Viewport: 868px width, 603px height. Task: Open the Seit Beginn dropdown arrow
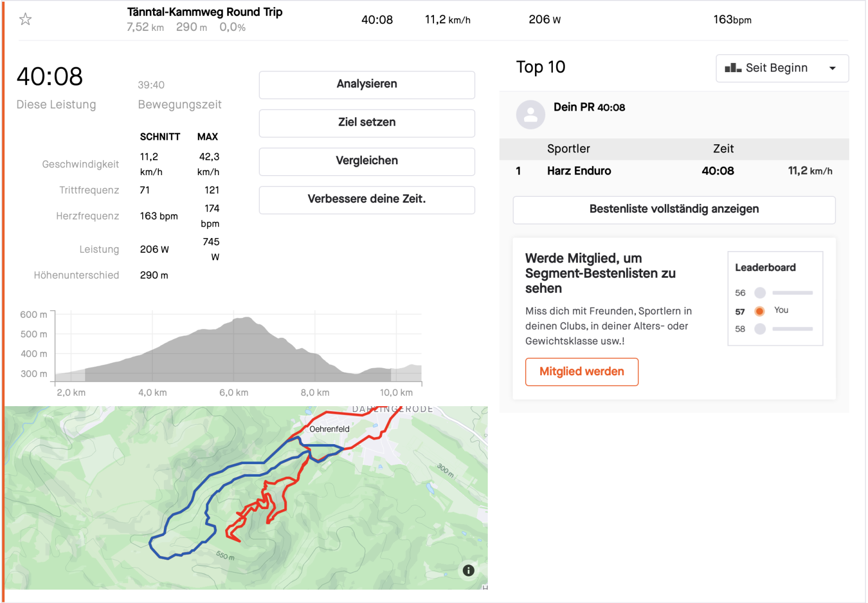[x=832, y=68]
